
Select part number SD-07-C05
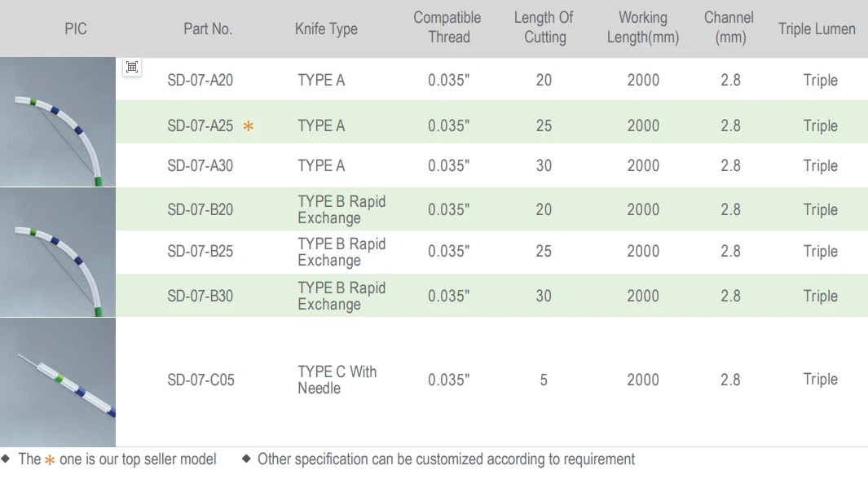[200, 380]
